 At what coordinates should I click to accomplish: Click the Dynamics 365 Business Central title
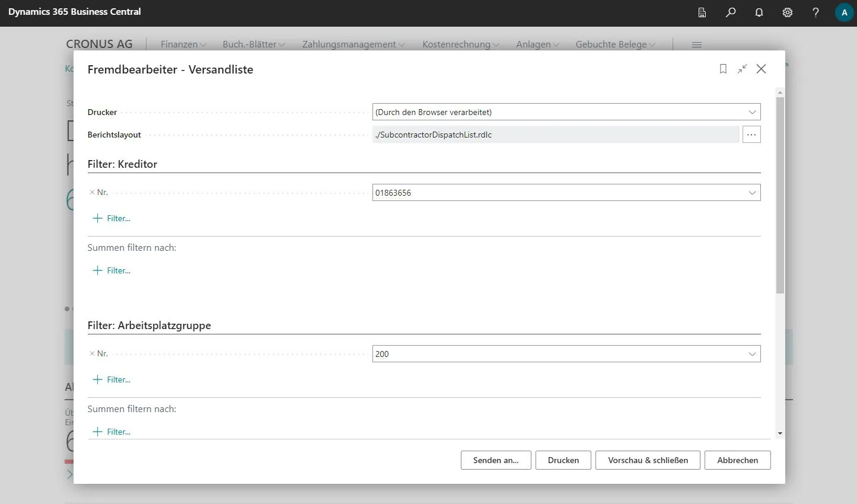75,12
